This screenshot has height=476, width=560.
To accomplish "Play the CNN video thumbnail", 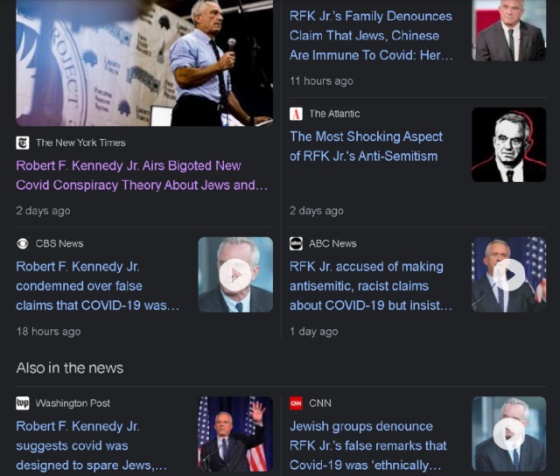I will point(509,434).
